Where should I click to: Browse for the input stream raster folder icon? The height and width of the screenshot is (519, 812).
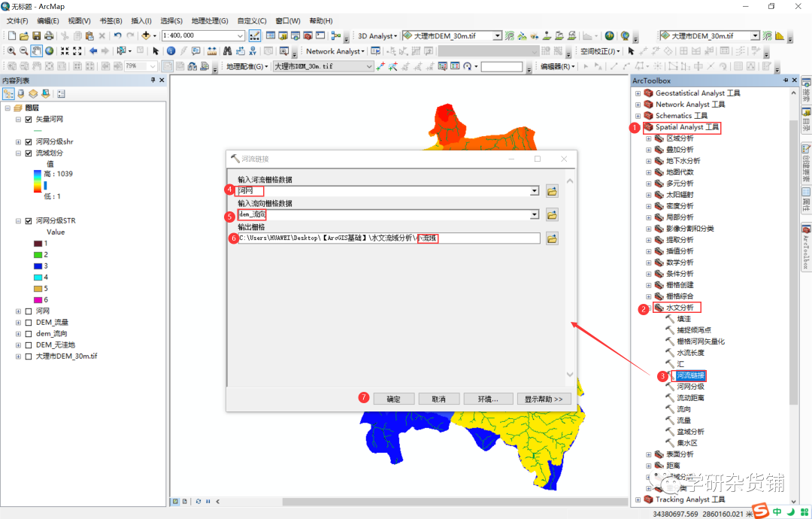tap(552, 191)
